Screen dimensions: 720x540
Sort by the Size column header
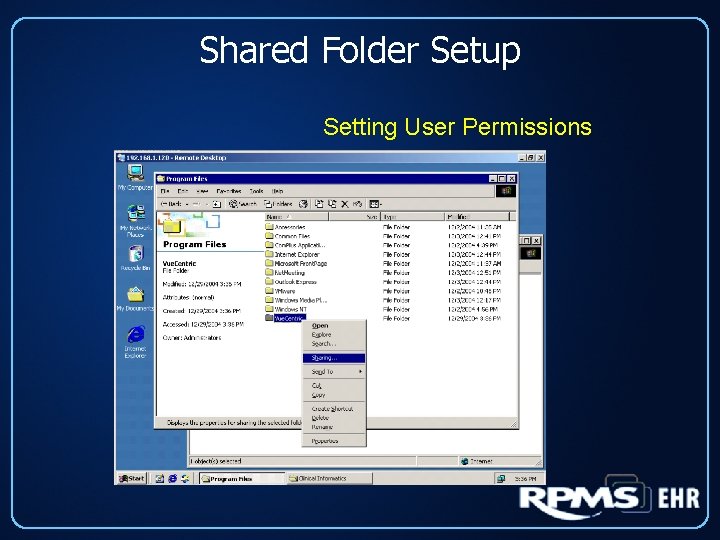pos(354,216)
